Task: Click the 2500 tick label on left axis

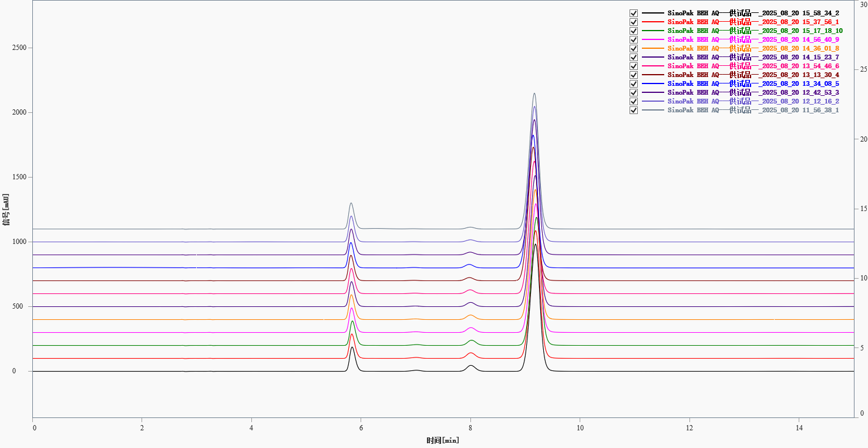Action: click(19, 48)
